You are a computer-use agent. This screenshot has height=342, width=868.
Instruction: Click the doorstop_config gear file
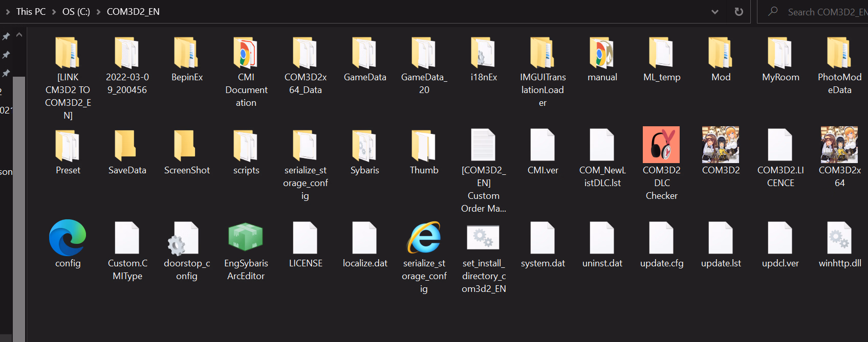186,238
